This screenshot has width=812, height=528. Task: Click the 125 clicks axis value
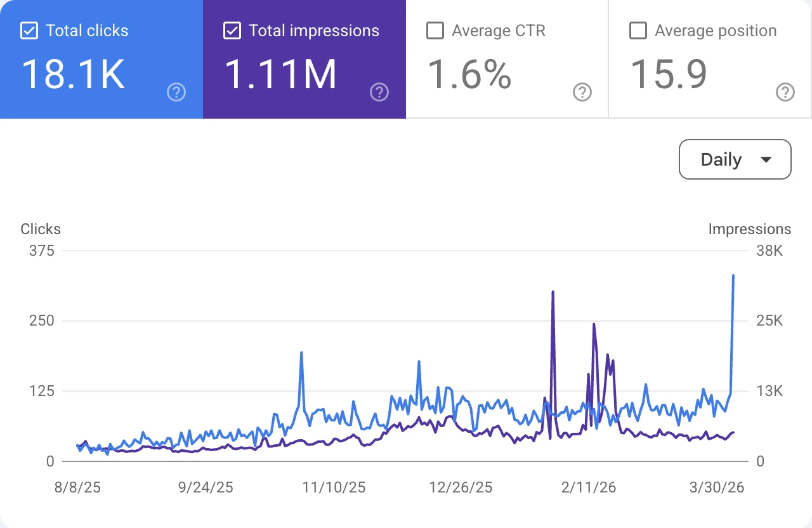click(42, 391)
